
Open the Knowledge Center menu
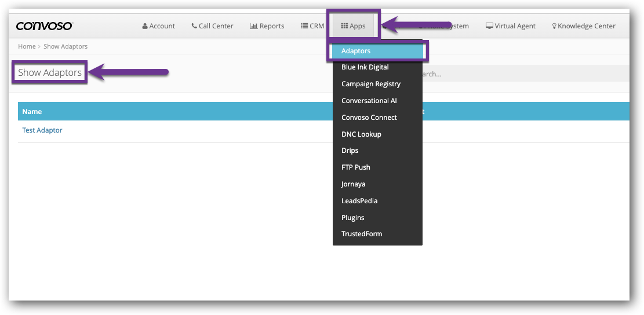584,26
